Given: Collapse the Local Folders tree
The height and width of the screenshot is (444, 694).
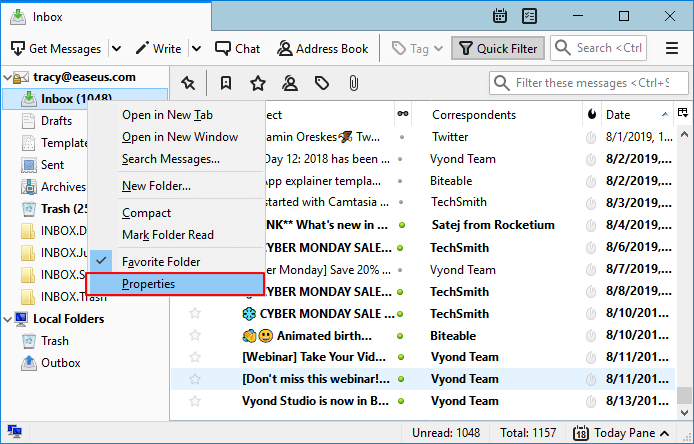Looking at the screenshot, I should point(8,319).
